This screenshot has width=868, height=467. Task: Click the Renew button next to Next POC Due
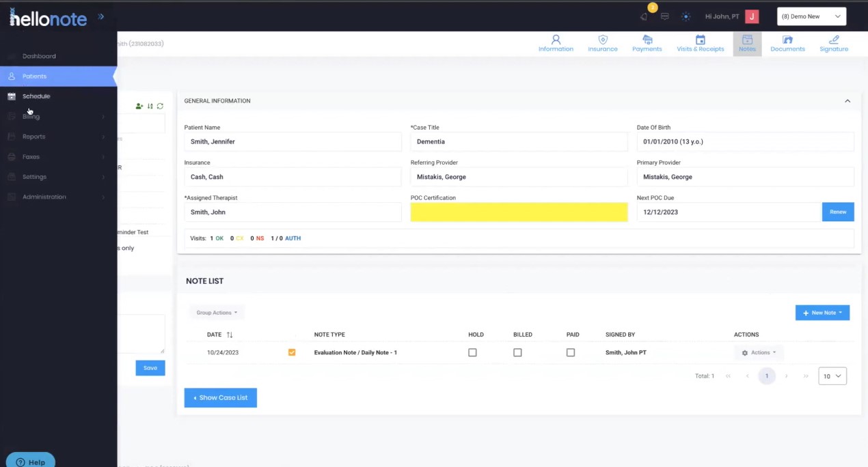838,212
